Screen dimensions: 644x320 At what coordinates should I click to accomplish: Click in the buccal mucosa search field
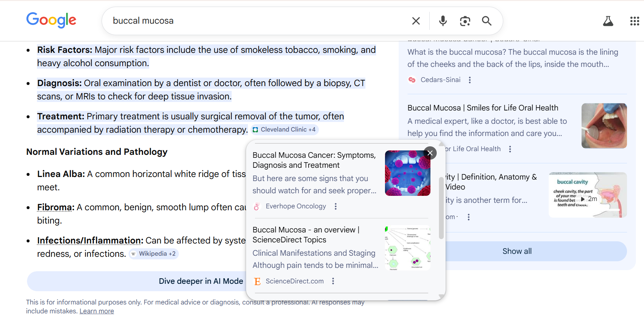(x=259, y=21)
